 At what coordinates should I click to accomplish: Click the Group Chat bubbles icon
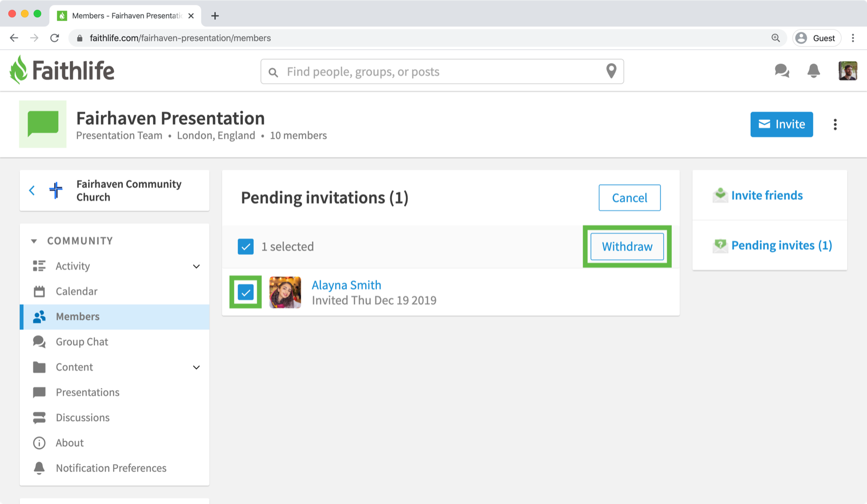pos(39,342)
